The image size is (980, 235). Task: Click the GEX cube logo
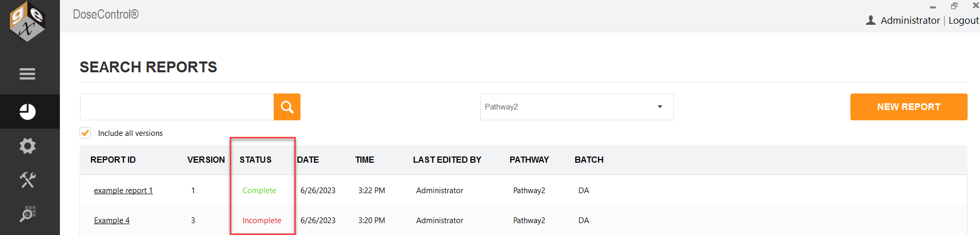(27, 22)
